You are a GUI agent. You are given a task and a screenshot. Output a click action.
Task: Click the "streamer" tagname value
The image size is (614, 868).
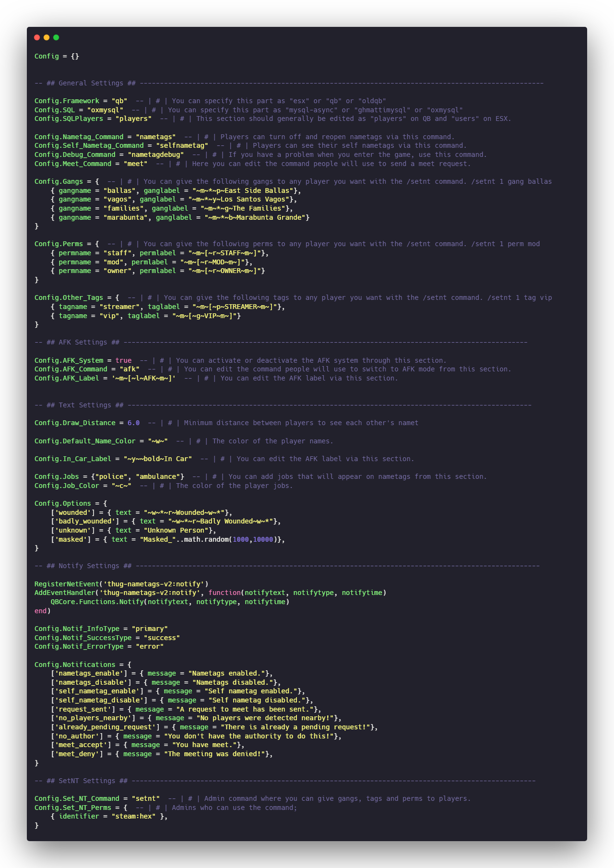119,307
